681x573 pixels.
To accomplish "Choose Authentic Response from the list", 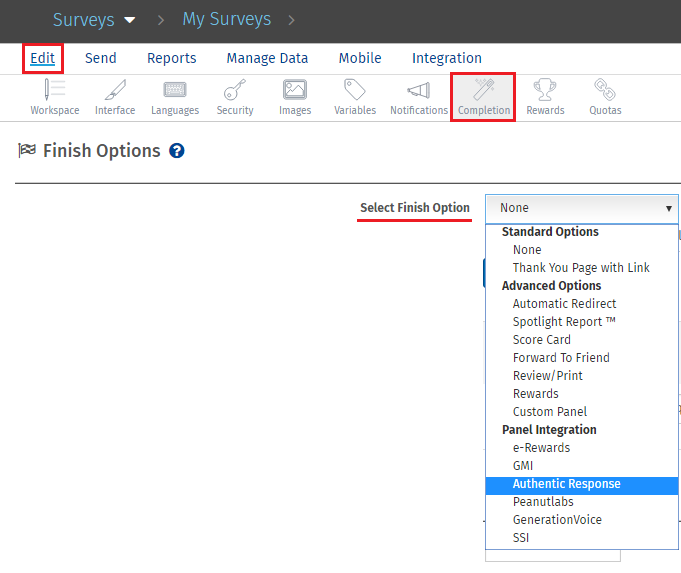I will 566,484.
